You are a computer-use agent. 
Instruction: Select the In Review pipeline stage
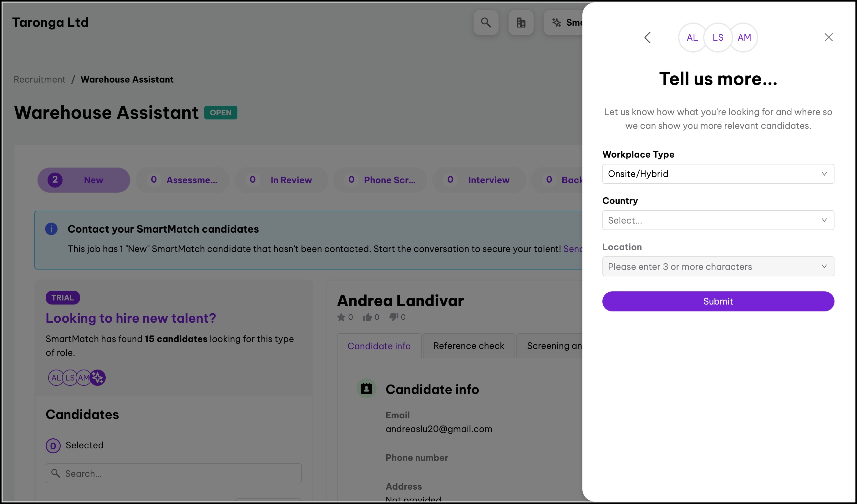click(281, 180)
